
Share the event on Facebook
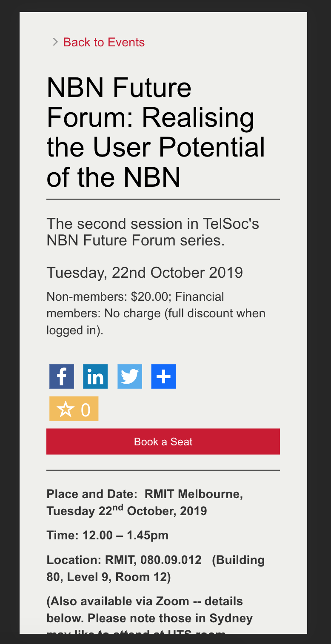[x=62, y=376]
